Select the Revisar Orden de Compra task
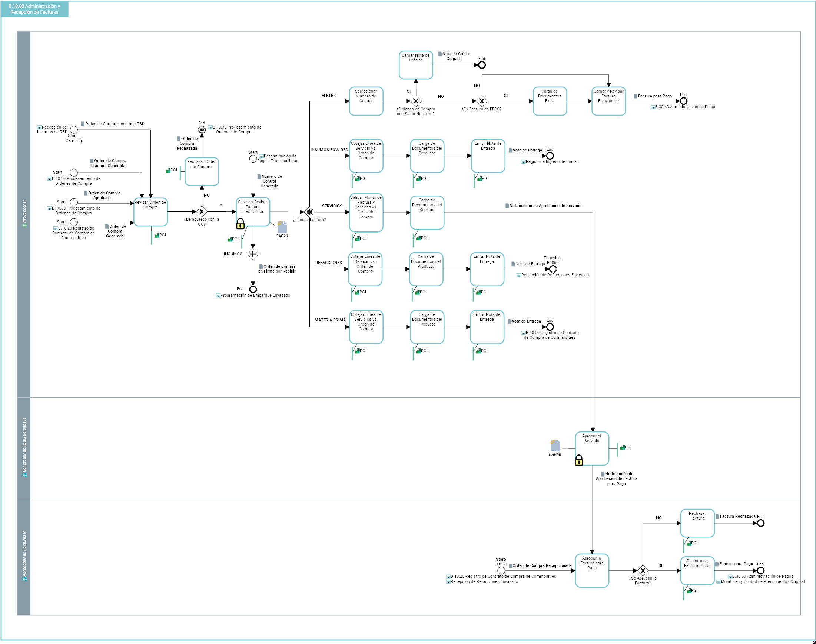Screen dimensions: 816x644 [x=150, y=212]
